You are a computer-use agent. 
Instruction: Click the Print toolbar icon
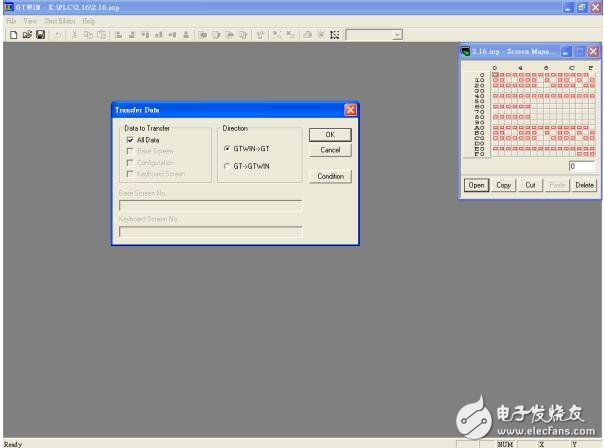[305, 35]
